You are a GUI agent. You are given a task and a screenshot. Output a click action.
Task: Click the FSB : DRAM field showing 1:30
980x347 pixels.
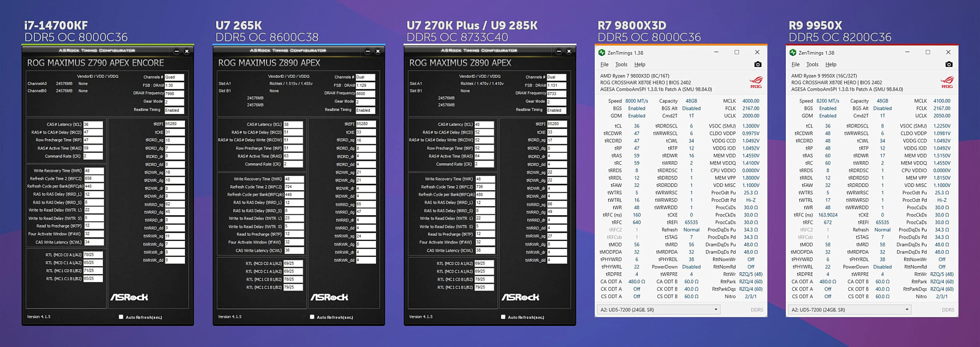174,85
